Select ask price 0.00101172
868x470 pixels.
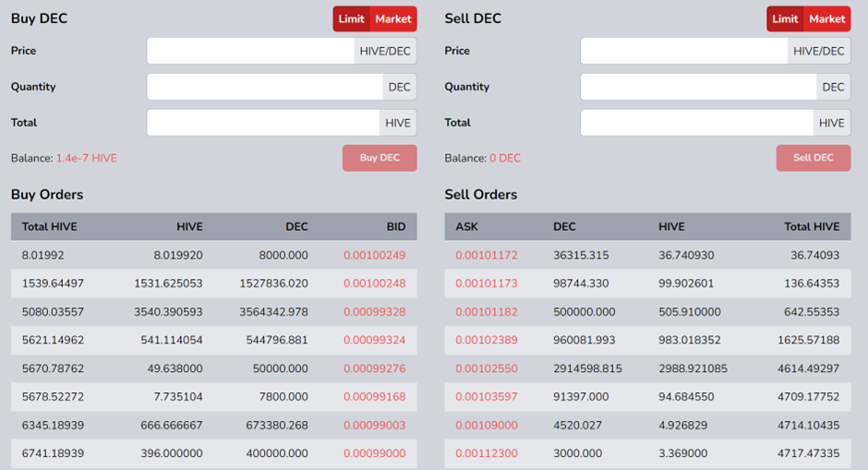(487, 255)
